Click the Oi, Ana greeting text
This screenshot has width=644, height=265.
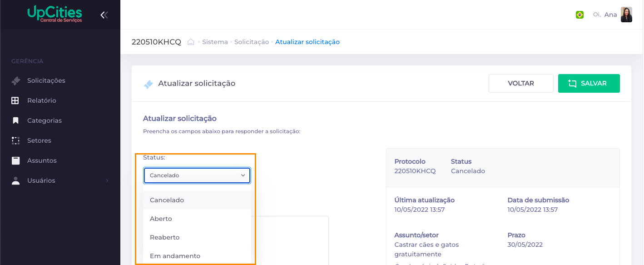(x=605, y=15)
